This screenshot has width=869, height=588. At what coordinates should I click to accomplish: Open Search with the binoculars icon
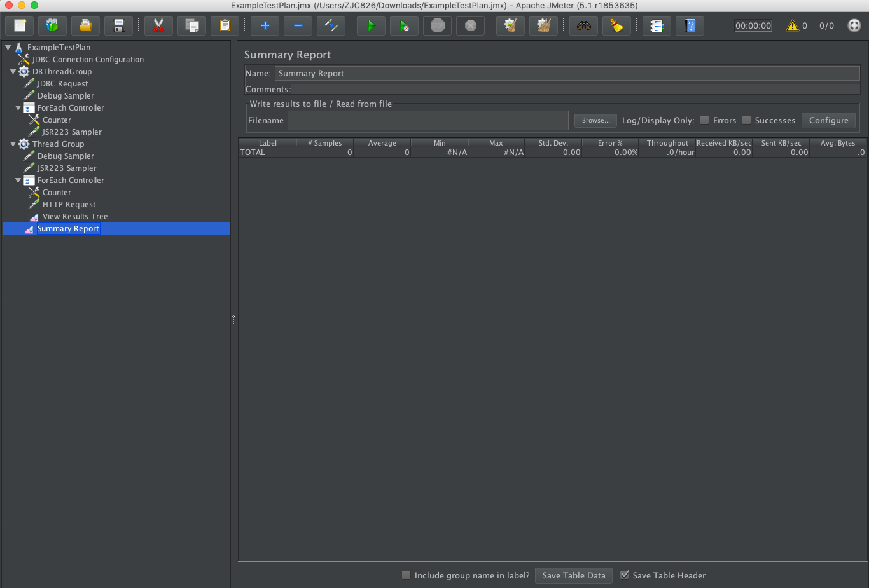pos(583,25)
